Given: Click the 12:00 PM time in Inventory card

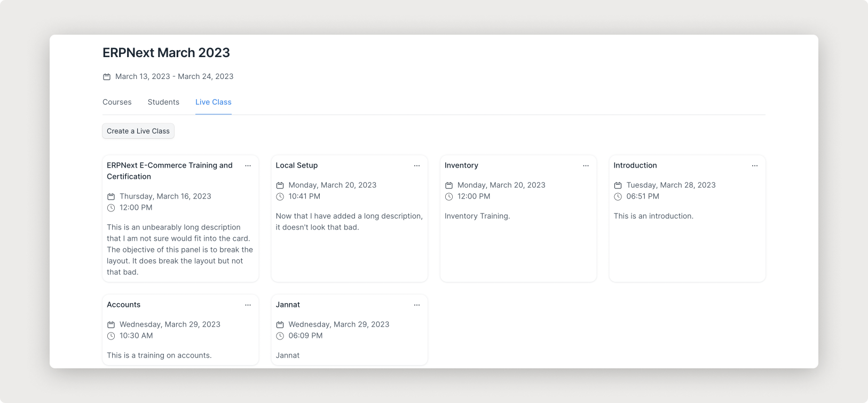Looking at the screenshot, I should coord(474,196).
